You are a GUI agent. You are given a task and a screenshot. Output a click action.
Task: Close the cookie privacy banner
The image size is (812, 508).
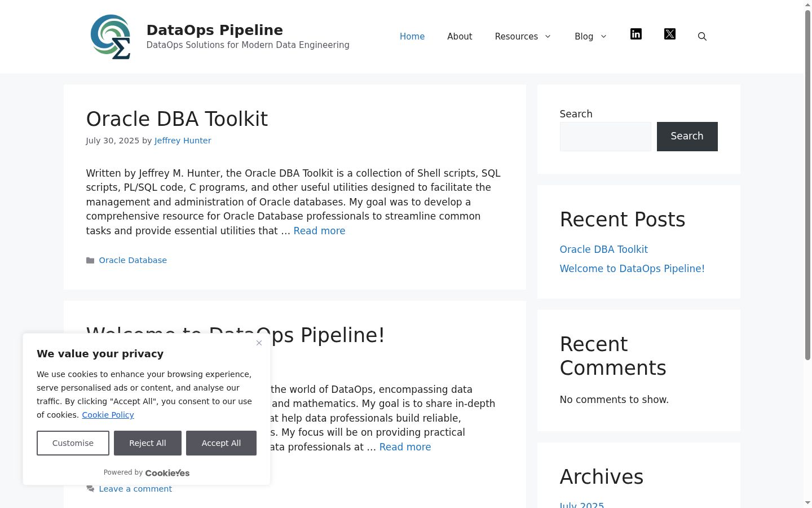pyautogui.click(x=259, y=343)
